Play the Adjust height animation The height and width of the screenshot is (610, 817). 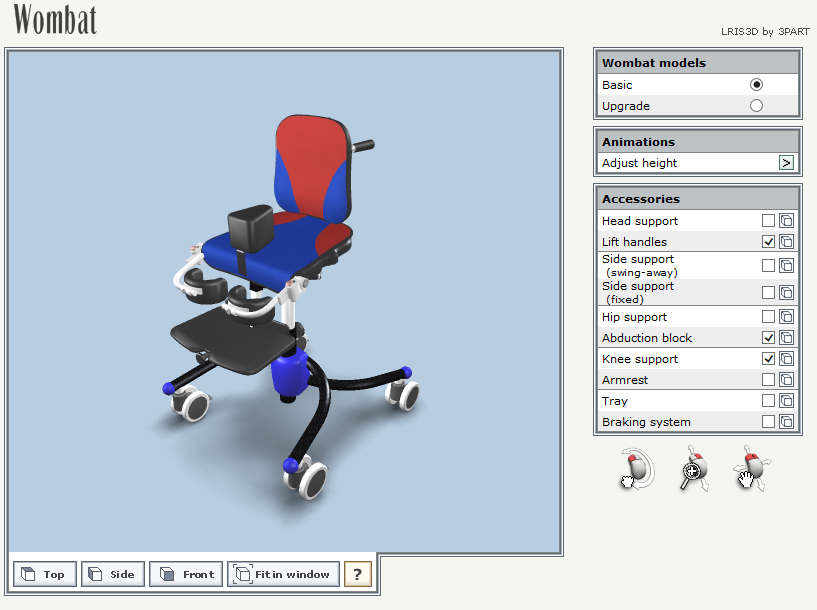pyautogui.click(x=786, y=163)
